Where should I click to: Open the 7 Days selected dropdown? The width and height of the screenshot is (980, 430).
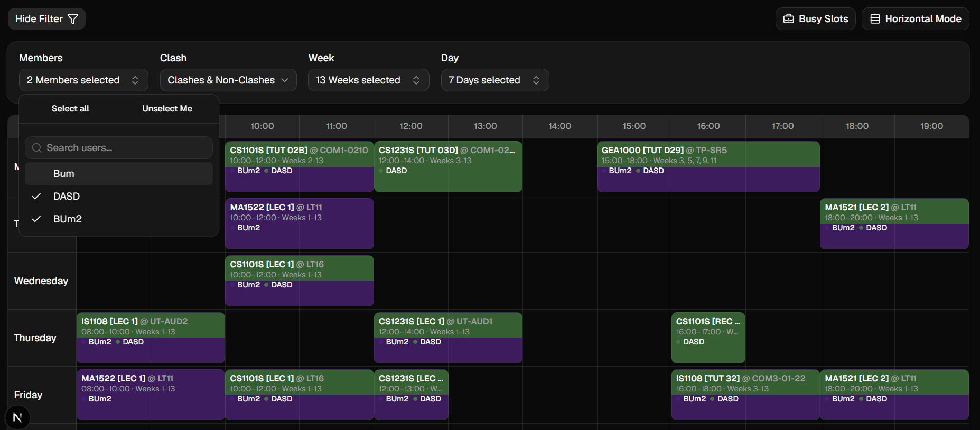495,80
